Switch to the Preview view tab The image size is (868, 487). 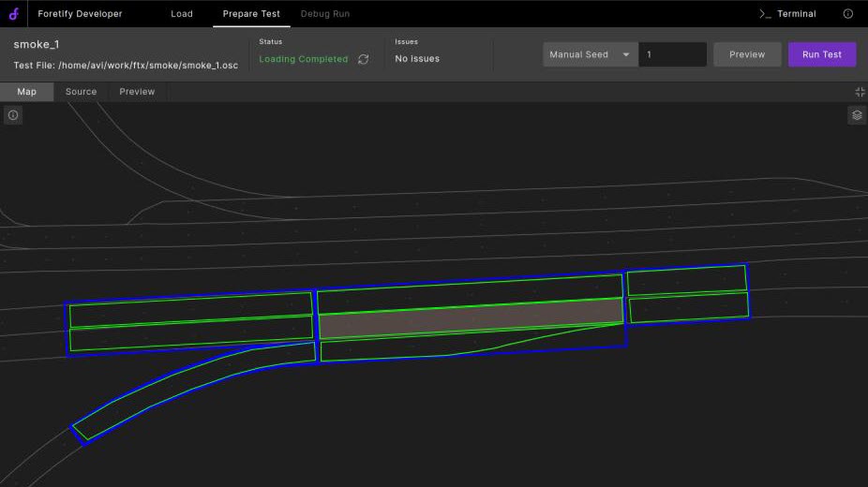click(137, 92)
